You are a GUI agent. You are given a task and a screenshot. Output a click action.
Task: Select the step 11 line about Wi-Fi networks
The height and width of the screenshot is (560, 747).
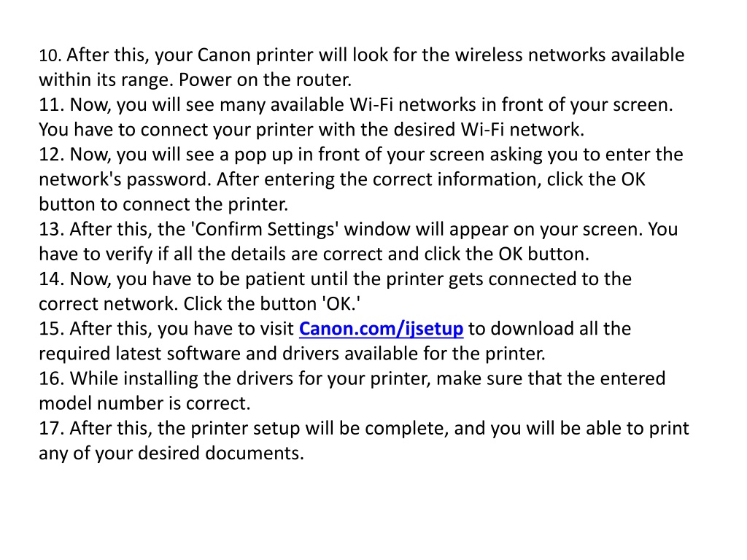[356, 105]
